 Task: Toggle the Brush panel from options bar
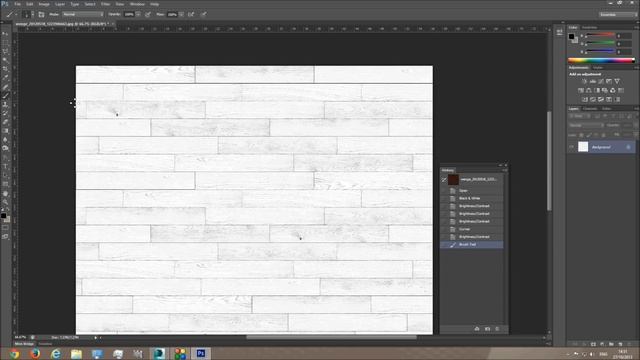[41, 14]
